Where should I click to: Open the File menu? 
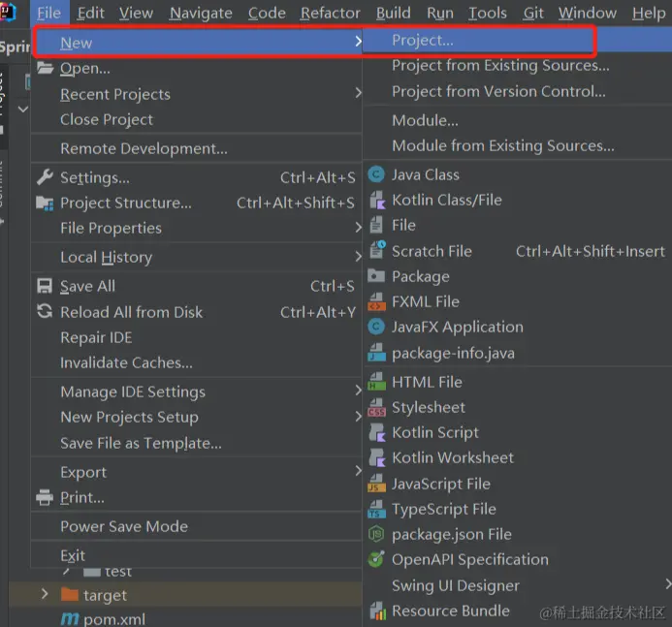[x=48, y=14]
